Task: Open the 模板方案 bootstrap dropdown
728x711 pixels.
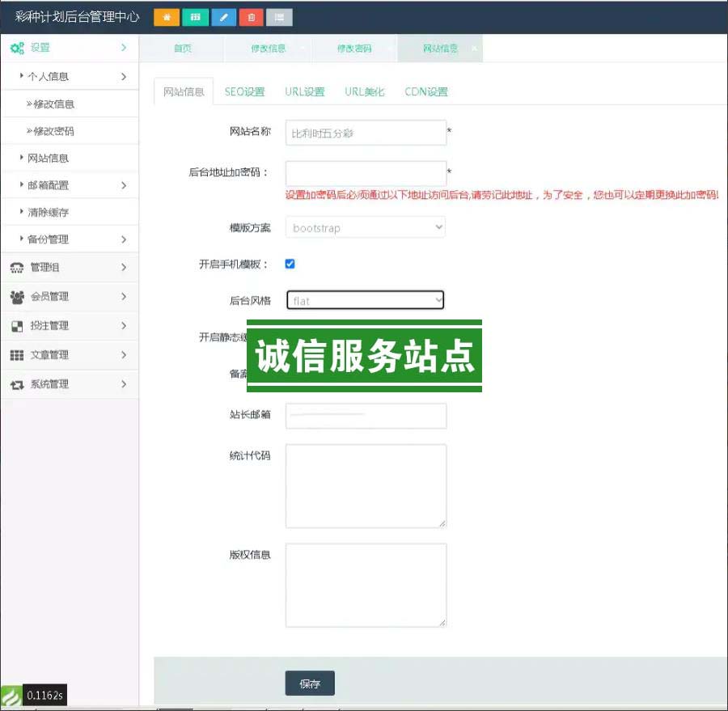Action: coord(366,228)
